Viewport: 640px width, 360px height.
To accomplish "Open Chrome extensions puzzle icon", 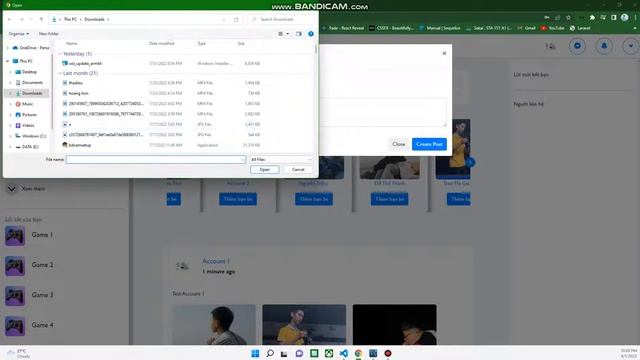I will [592, 18].
